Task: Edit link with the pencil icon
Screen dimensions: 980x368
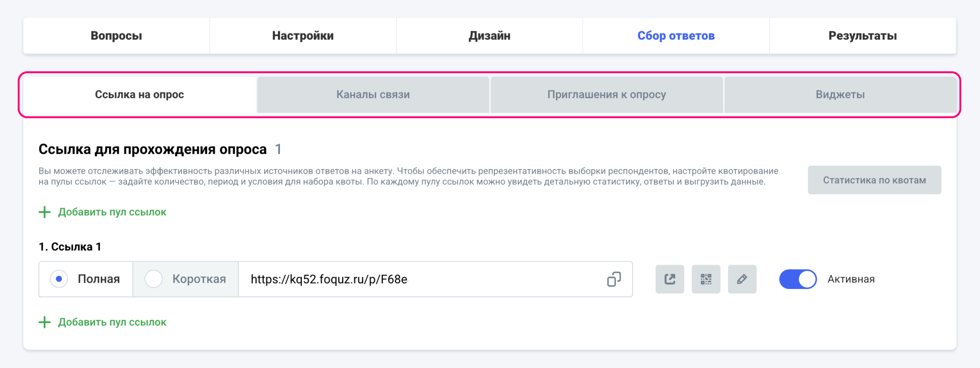Action: 742,279
